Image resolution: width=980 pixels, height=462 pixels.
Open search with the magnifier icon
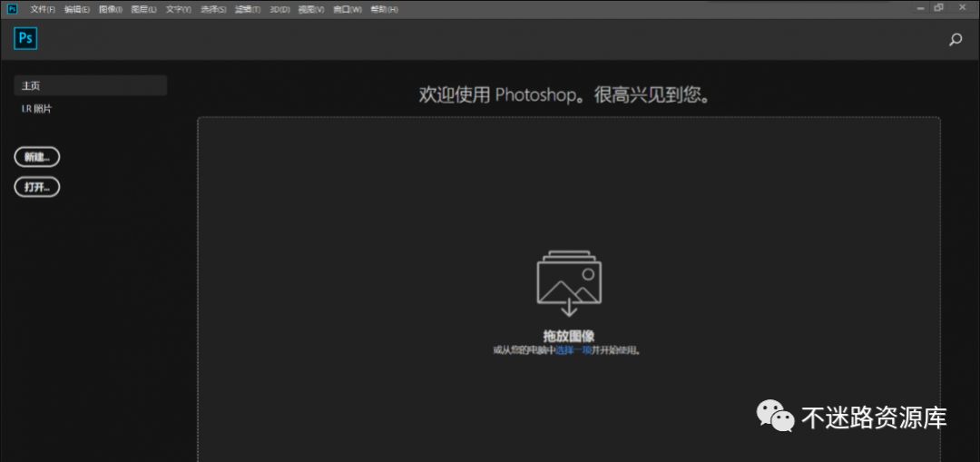(955, 40)
